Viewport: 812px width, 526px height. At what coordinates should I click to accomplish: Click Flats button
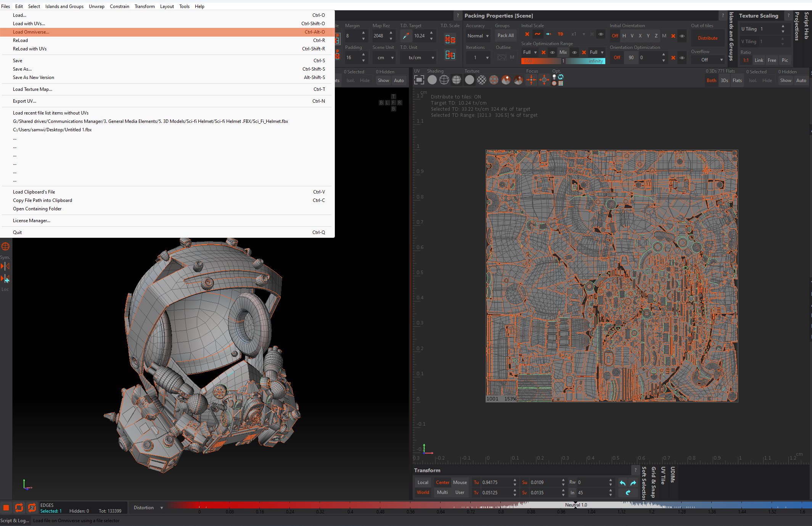(737, 81)
